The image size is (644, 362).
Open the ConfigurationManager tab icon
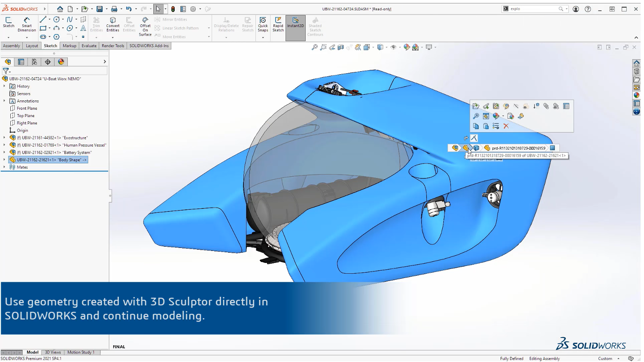coord(34,62)
